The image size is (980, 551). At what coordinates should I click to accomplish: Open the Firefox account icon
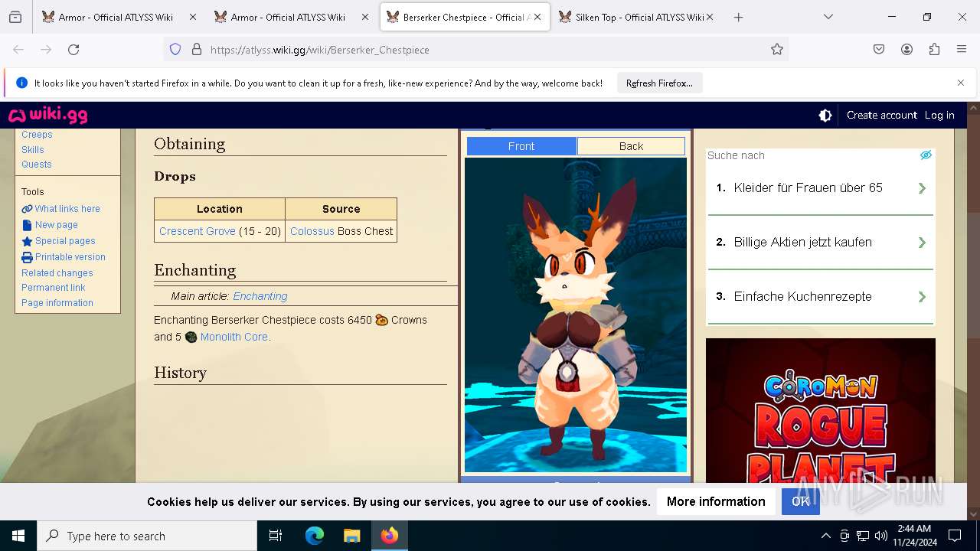pyautogui.click(x=906, y=50)
